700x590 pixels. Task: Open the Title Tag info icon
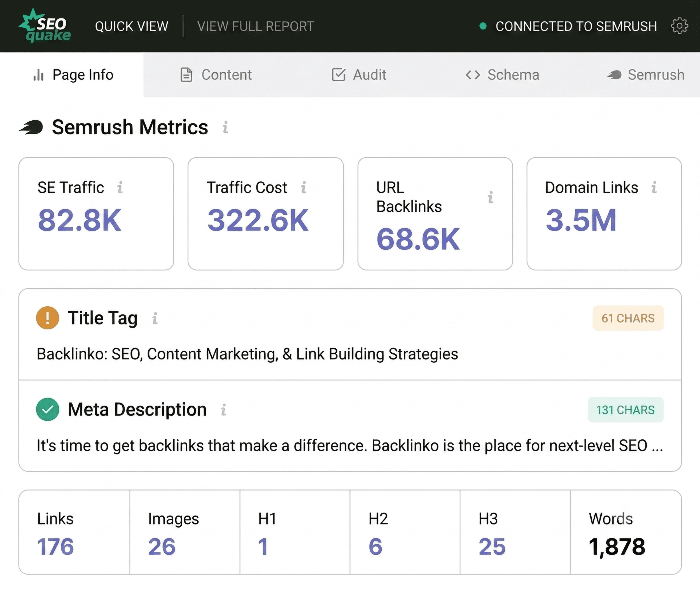[x=155, y=318]
